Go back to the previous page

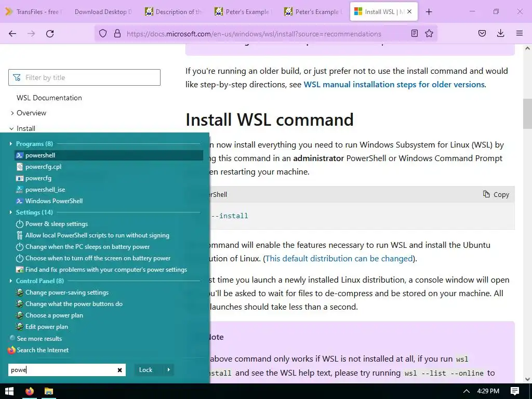tap(12, 34)
